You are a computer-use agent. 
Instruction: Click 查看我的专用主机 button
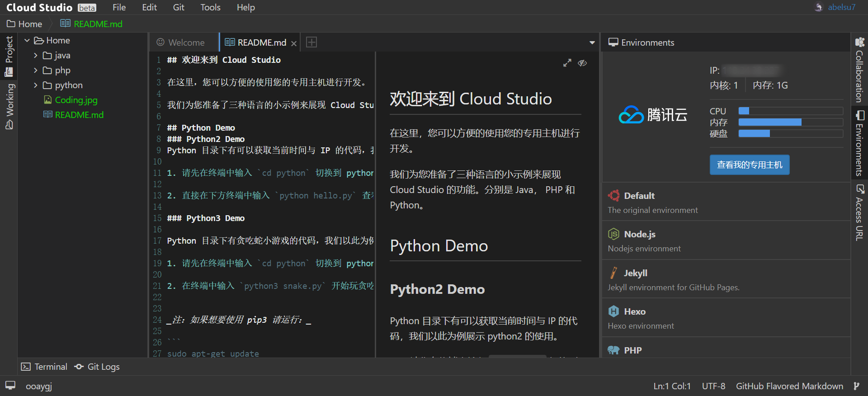point(750,165)
